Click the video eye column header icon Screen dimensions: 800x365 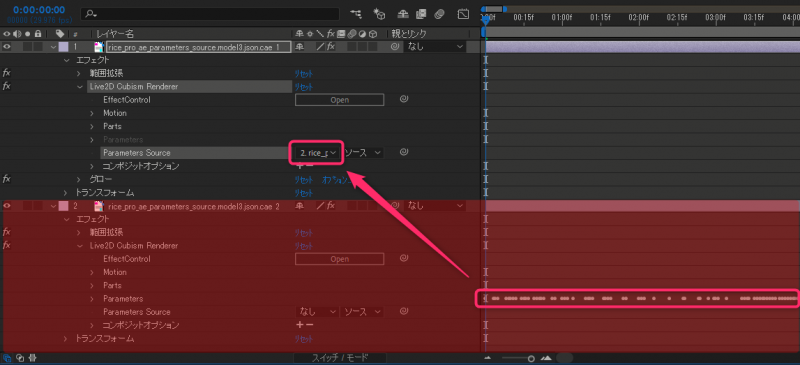pos(7,34)
